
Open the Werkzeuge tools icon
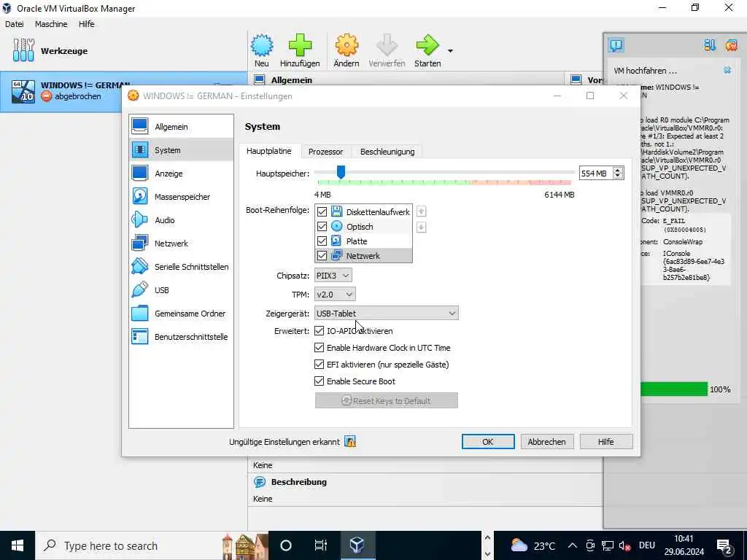tap(23, 50)
